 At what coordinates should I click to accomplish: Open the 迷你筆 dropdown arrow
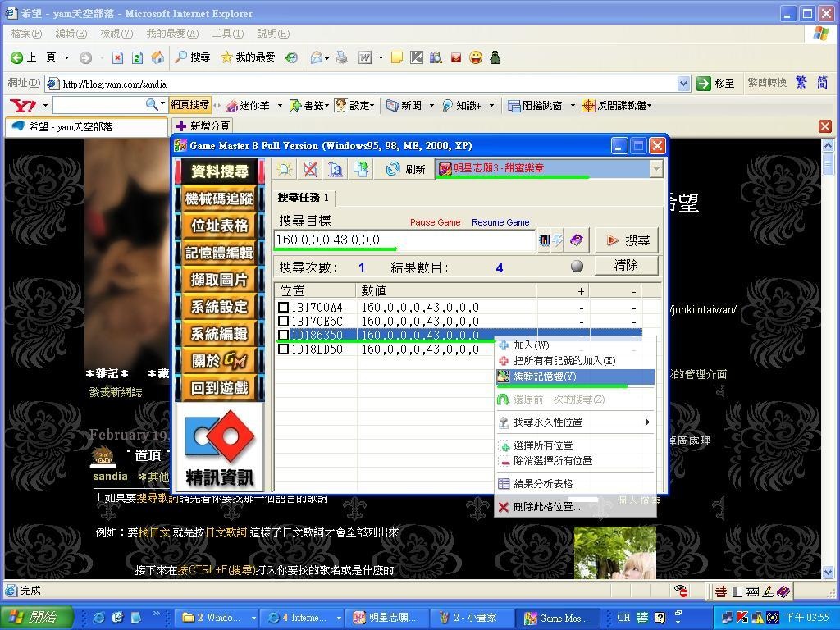tap(280, 106)
